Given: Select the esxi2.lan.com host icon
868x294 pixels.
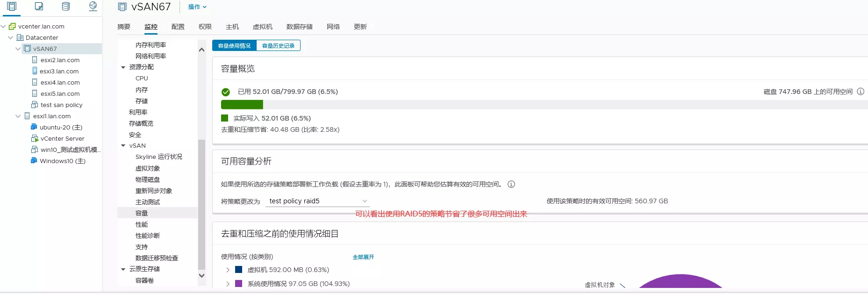Looking at the screenshot, I should pos(35,60).
